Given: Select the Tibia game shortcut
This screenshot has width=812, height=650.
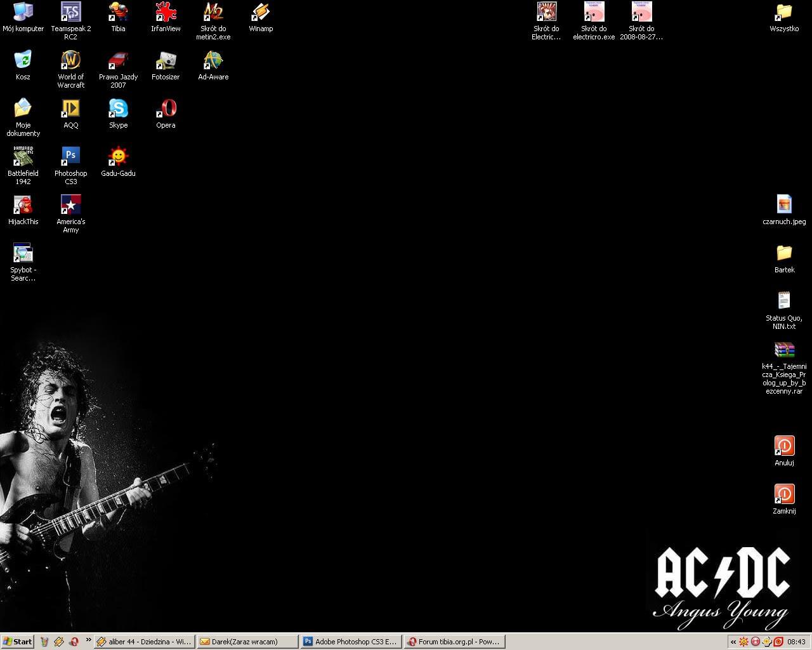Looking at the screenshot, I should [118, 17].
